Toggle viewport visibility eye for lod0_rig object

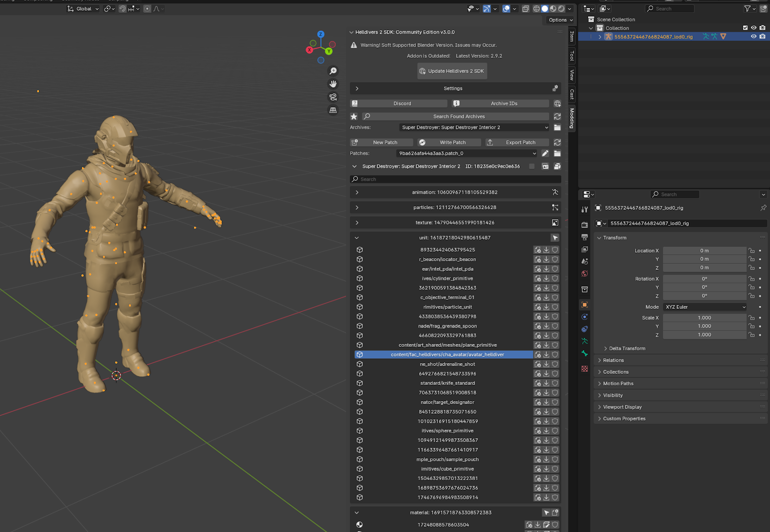click(x=754, y=37)
